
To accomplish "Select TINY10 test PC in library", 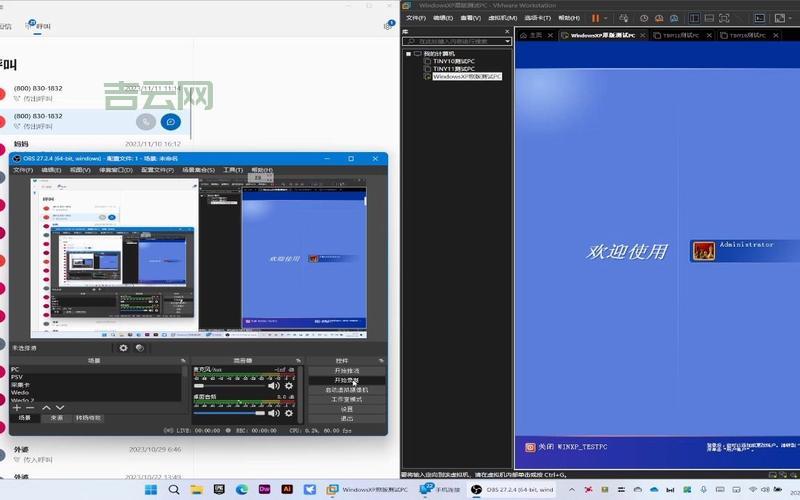I will (x=454, y=61).
